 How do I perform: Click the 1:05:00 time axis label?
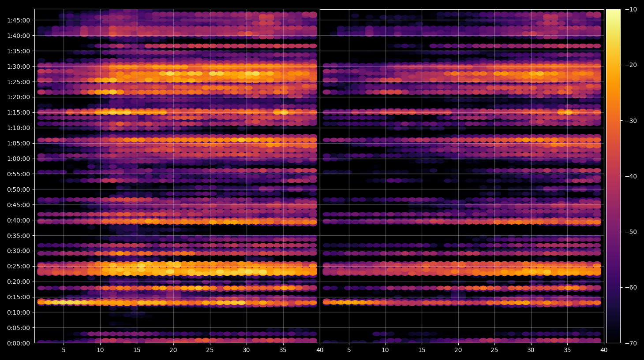click(x=19, y=143)
